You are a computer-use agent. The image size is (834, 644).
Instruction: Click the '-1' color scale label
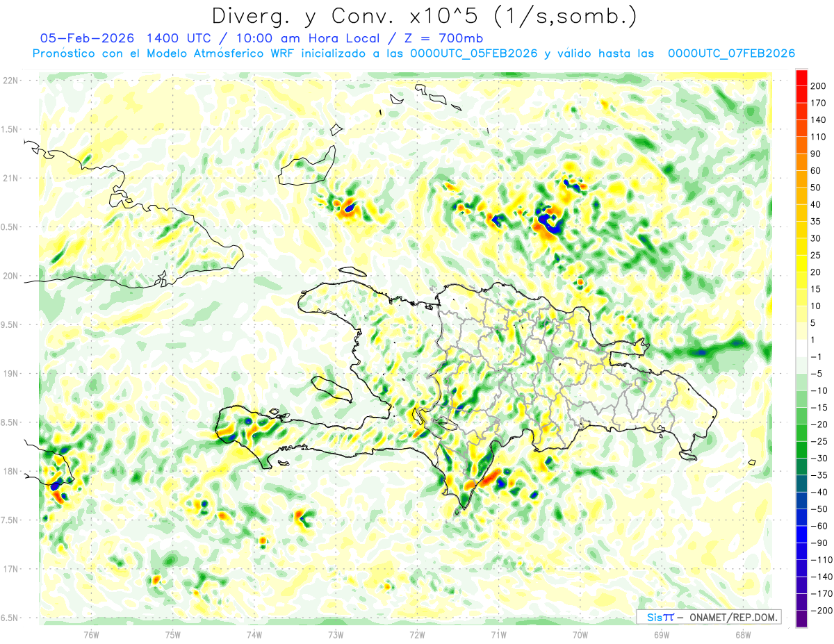pos(816,357)
